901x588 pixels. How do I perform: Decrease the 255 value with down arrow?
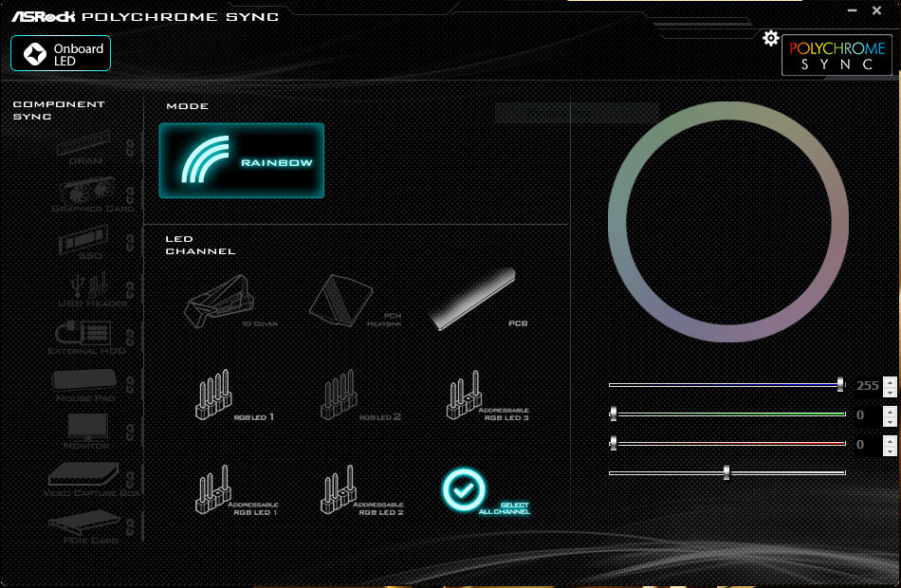coord(890,392)
